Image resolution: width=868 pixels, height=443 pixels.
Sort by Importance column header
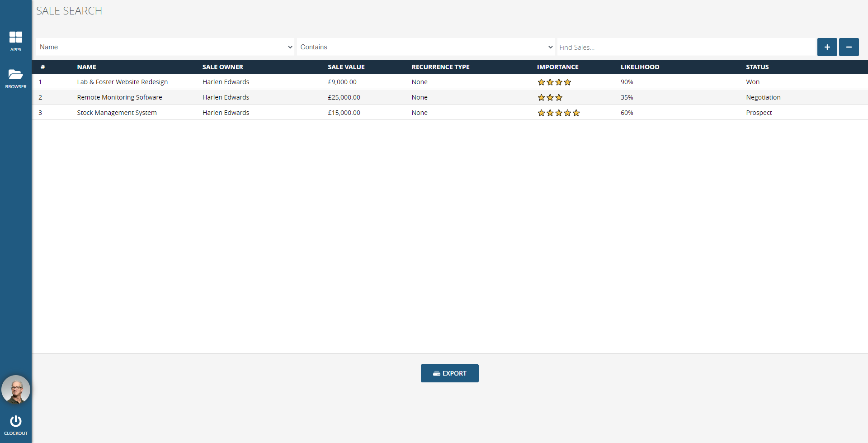557,67
